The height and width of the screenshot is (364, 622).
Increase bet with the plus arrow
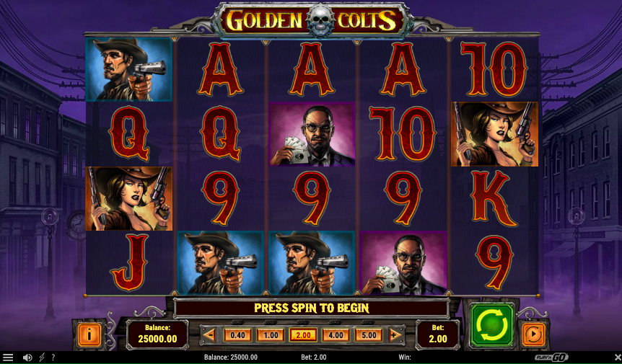(x=395, y=335)
